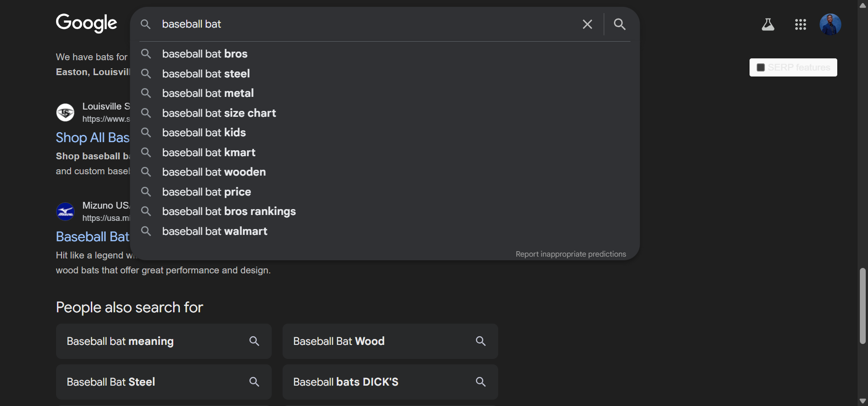Screen dimensions: 868x406
Task: Open the Google account profile avatar
Action: click(830, 24)
